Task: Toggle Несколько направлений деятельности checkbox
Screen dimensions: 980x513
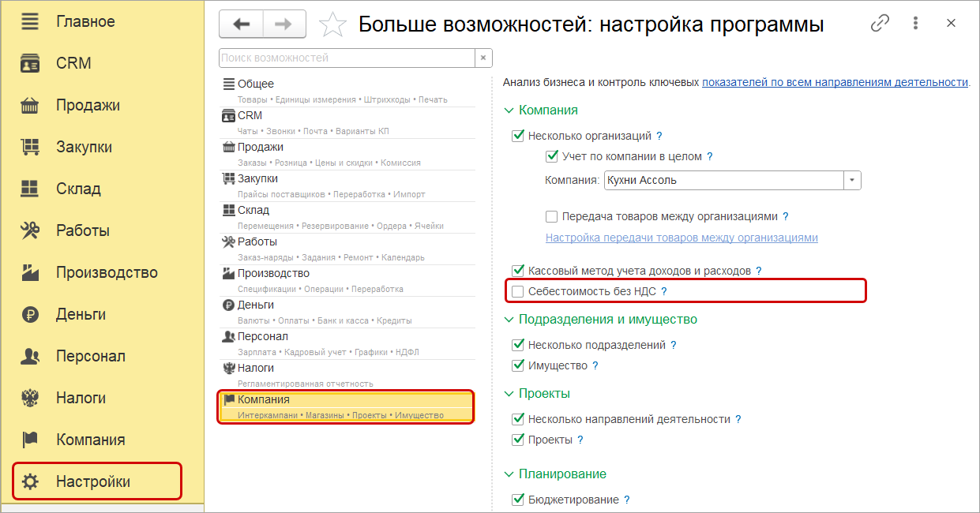Action: tap(518, 419)
